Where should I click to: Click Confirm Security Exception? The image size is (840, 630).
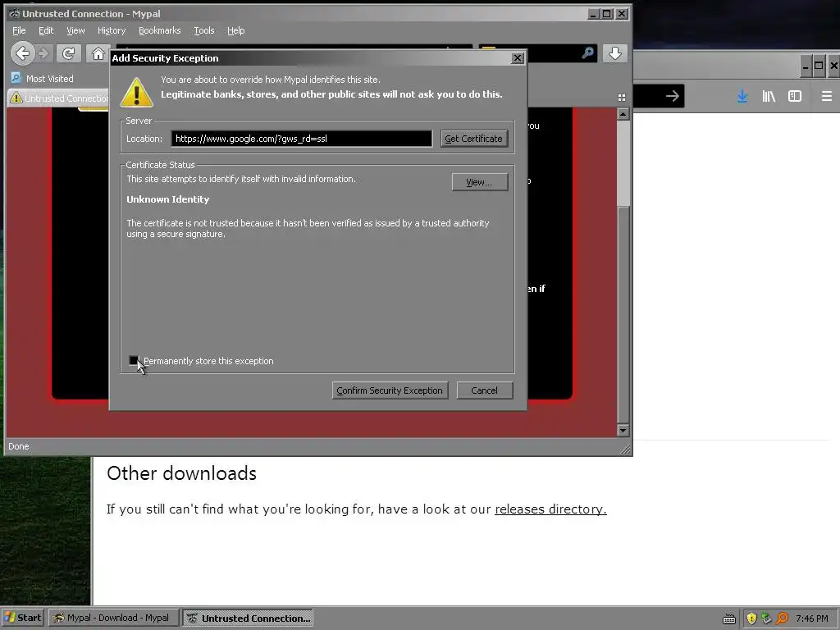point(390,390)
